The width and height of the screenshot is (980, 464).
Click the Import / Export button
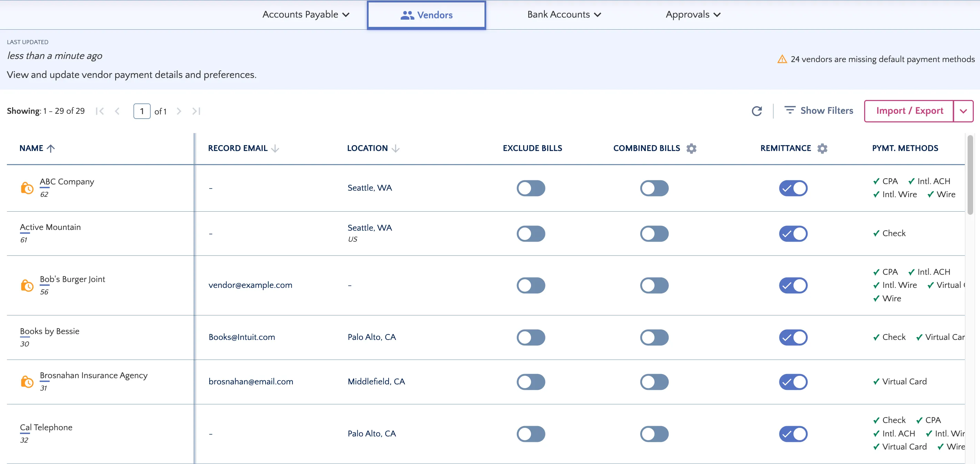coord(909,111)
